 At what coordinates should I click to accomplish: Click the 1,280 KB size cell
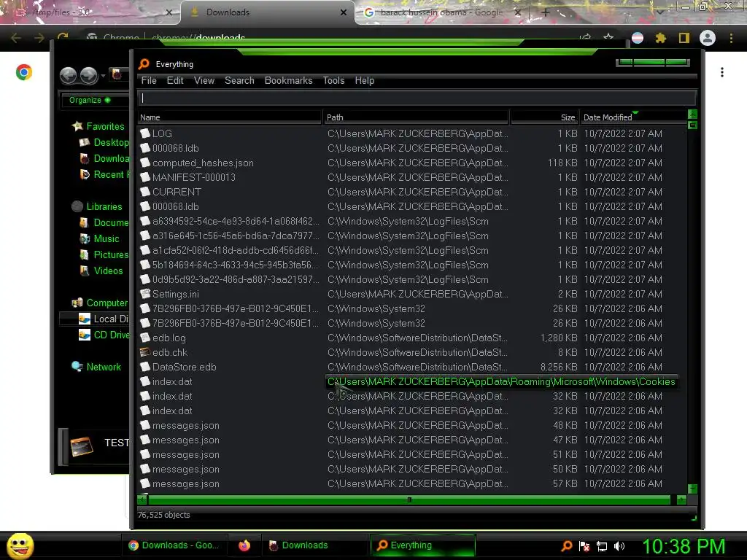[x=558, y=338]
